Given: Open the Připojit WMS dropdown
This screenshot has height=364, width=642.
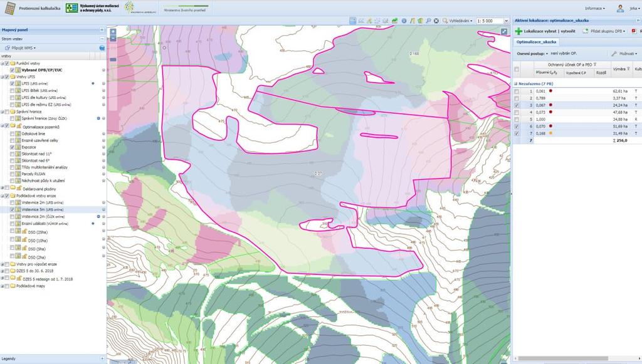Looking at the screenshot, I should click(21, 48).
